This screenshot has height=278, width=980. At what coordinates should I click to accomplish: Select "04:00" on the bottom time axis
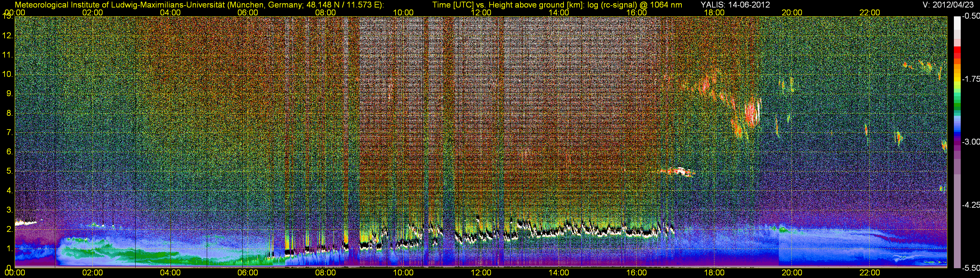170,273
